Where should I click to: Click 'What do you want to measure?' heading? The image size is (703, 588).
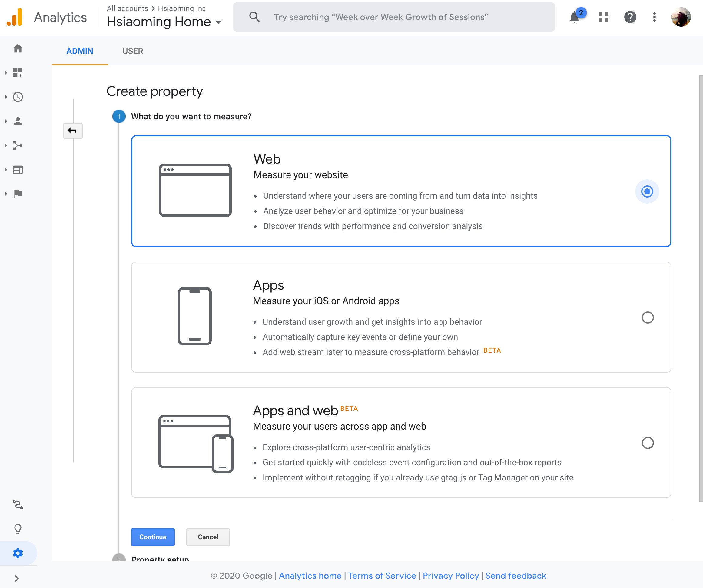[x=191, y=117]
